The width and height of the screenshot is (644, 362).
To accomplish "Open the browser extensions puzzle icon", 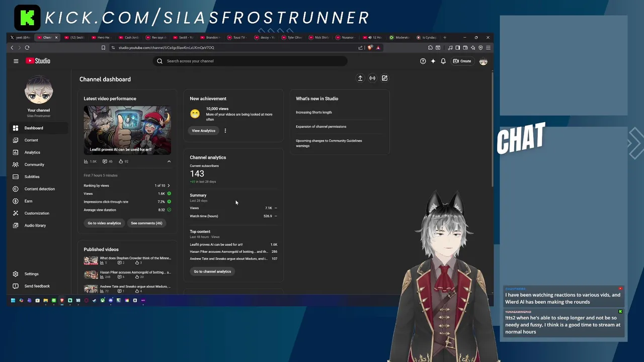I will (430, 48).
